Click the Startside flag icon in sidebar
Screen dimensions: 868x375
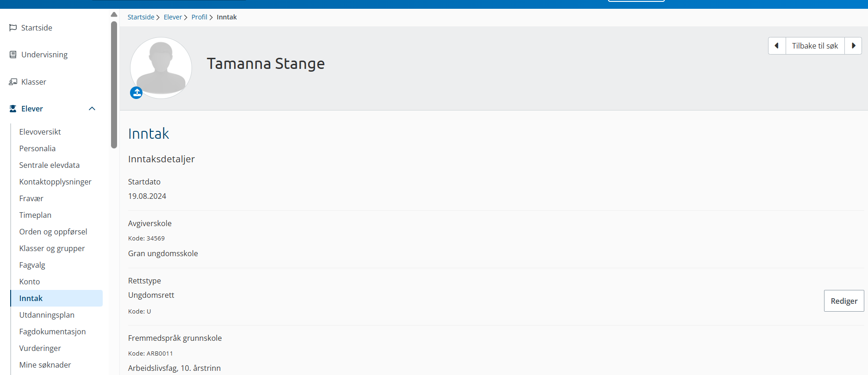pos(13,28)
